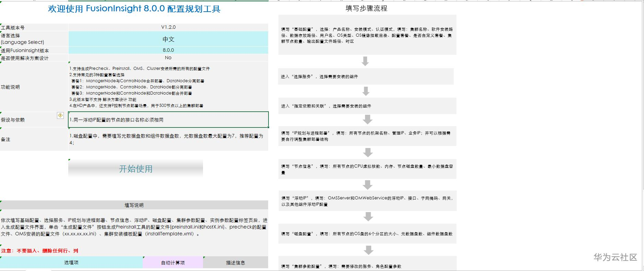Select the 功能说明 label cell
Screen dimensions: 644x271
tap(34, 87)
